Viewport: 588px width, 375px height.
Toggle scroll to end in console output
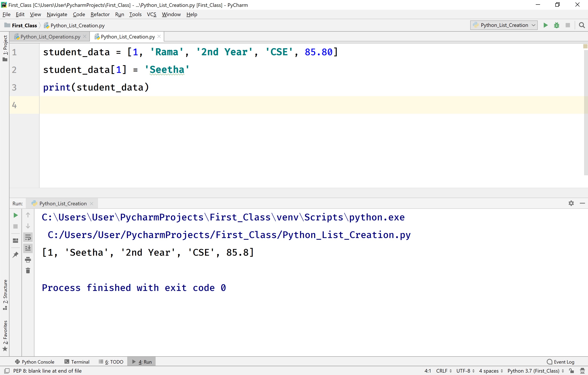[x=28, y=248]
